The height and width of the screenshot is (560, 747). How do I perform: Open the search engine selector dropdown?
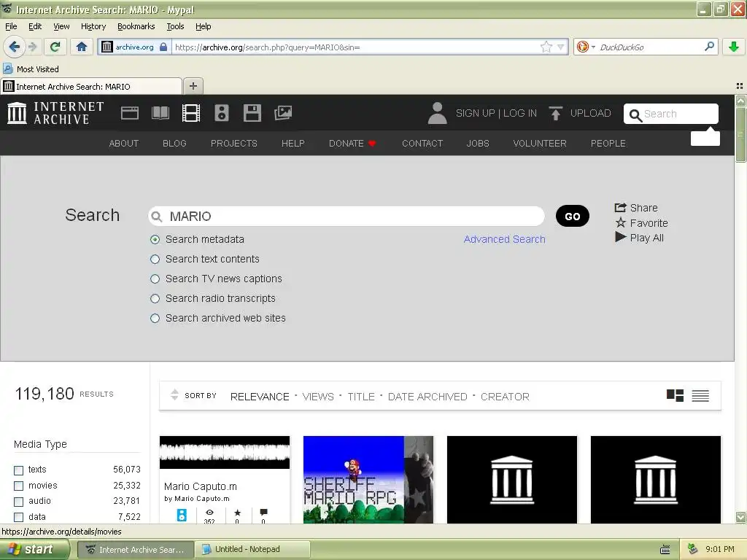pyautogui.click(x=593, y=47)
